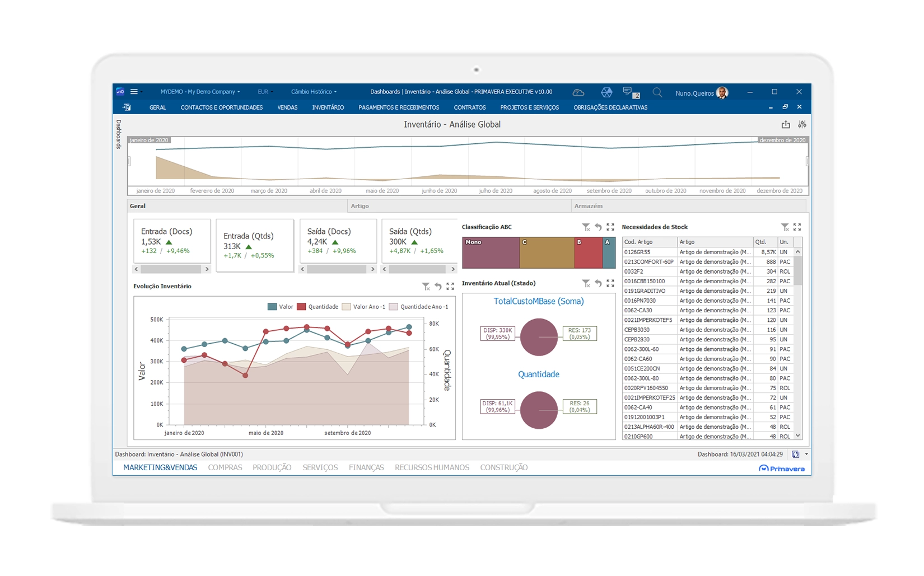Switch to the FINANÇAS module
Image resolution: width=924 pixels, height=576 pixels.
pyautogui.click(x=366, y=468)
